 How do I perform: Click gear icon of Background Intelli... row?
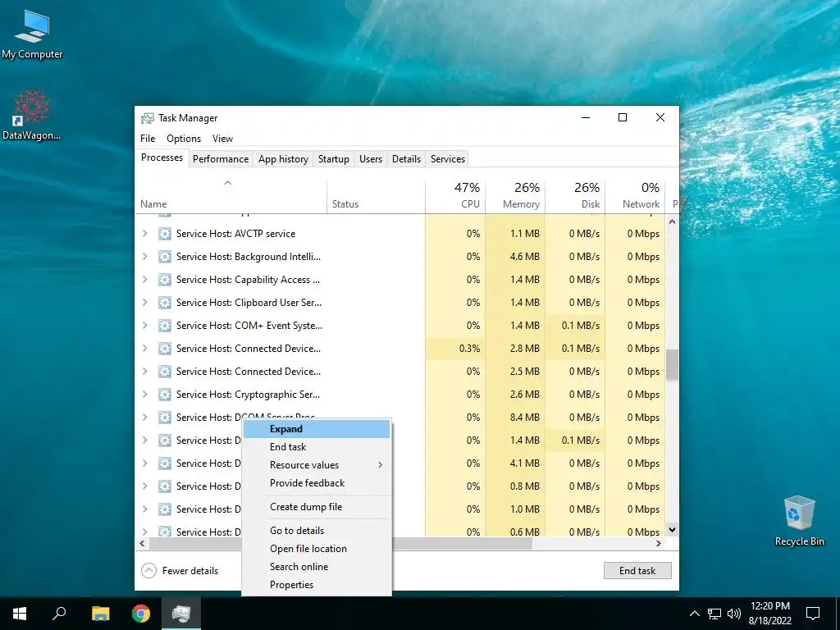(164, 257)
